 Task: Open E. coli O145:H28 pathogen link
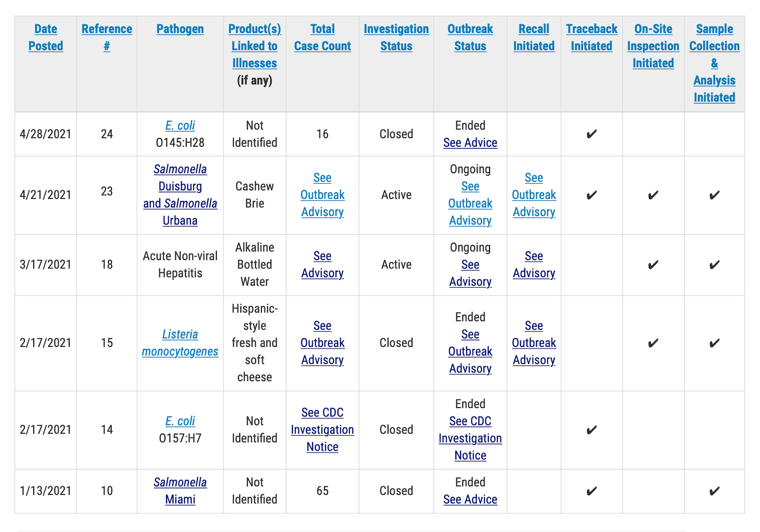(180, 126)
